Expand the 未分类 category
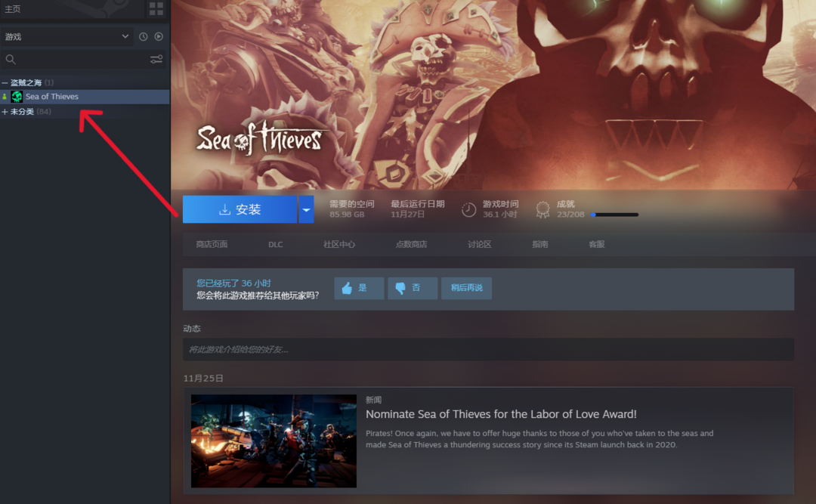The height and width of the screenshot is (504, 816). (x=5, y=112)
